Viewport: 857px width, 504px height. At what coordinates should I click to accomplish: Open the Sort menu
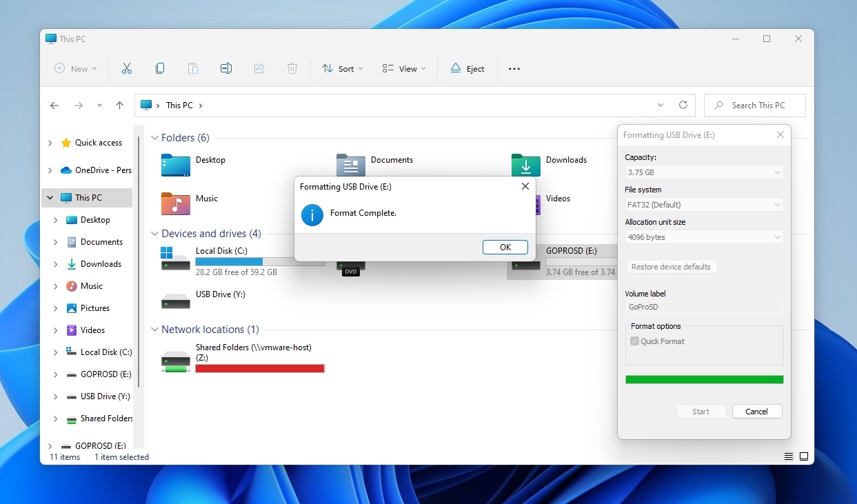pyautogui.click(x=342, y=68)
